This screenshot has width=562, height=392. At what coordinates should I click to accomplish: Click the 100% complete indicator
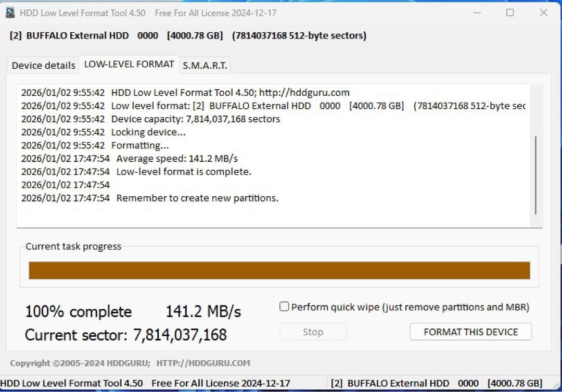pyautogui.click(x=78, y=311)
